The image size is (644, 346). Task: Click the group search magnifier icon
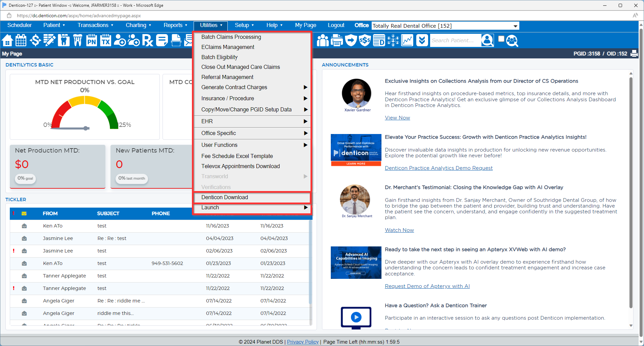coord(512,41)
